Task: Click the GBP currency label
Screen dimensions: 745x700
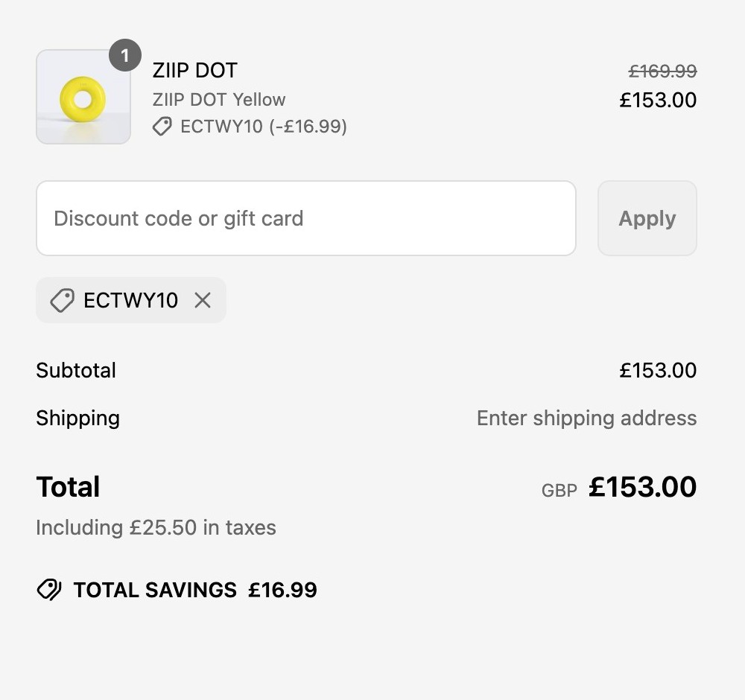Action: pyautogui.click(x=559, y=491)
